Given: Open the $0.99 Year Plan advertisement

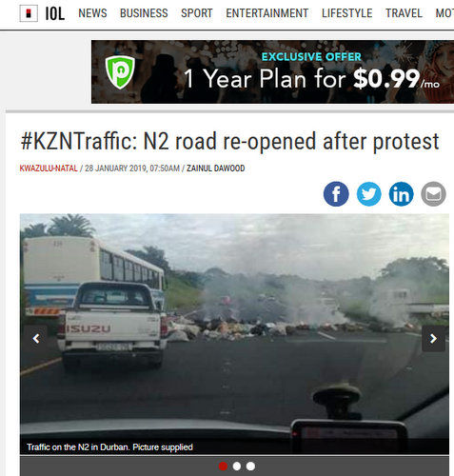Looking at the screenshot, I should click(272, 71).
